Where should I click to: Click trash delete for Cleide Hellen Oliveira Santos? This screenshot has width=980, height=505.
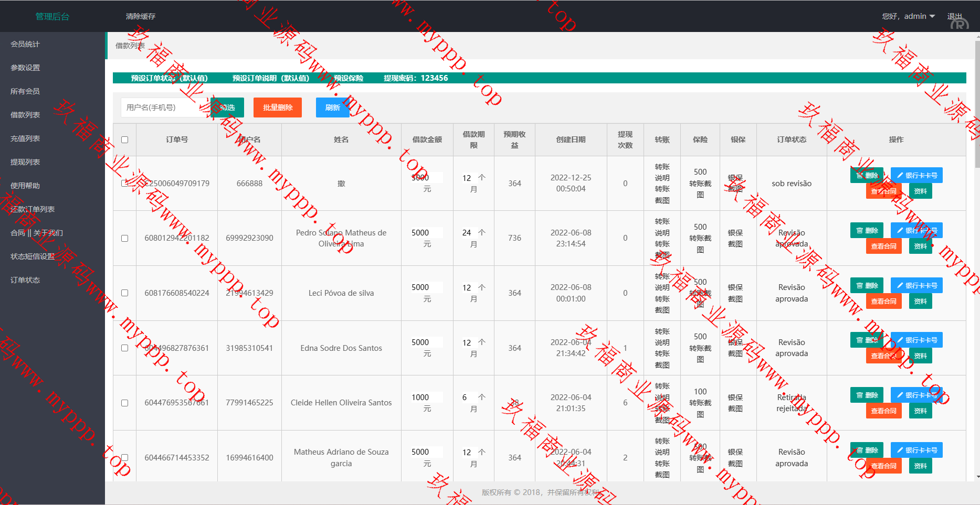click(867, 395)
